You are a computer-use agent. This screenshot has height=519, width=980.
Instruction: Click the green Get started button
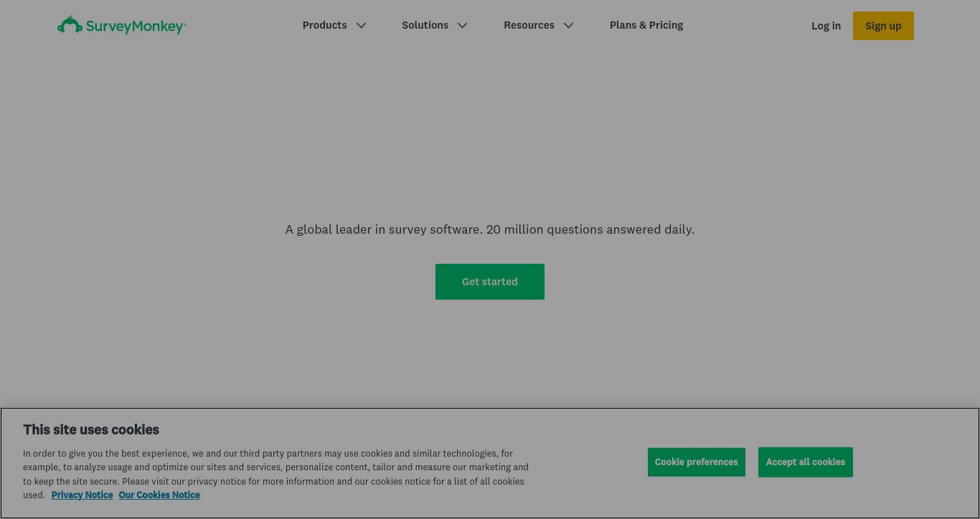490,282
